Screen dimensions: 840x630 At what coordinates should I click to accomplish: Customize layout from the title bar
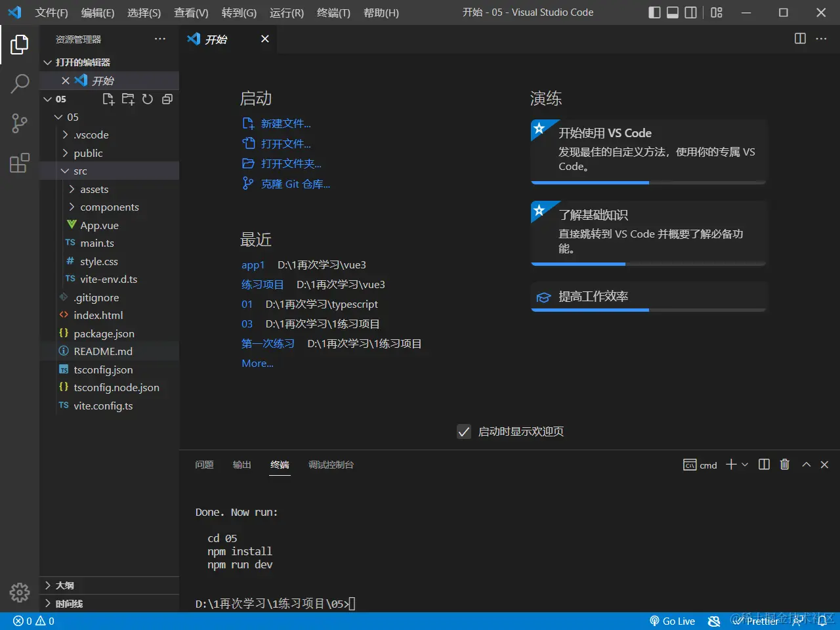pyautogui.click(x=717, y=12)
